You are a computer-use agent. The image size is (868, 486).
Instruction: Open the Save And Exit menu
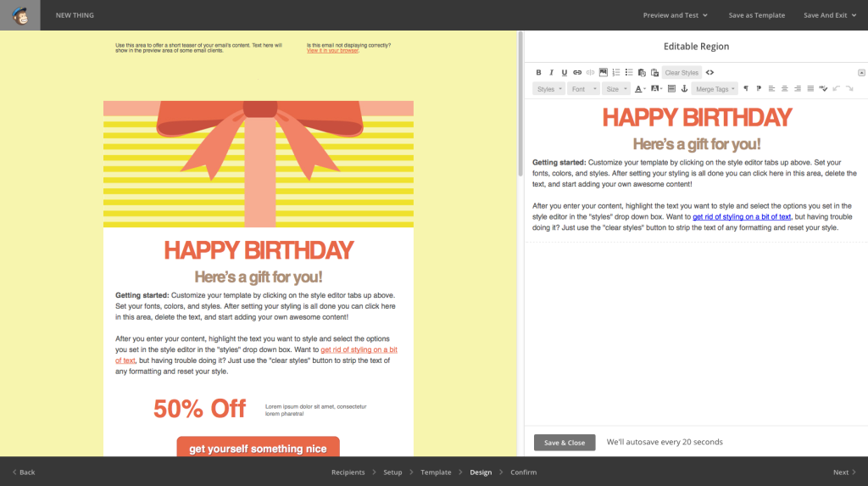pyautogui.click(x=830, y=15)
